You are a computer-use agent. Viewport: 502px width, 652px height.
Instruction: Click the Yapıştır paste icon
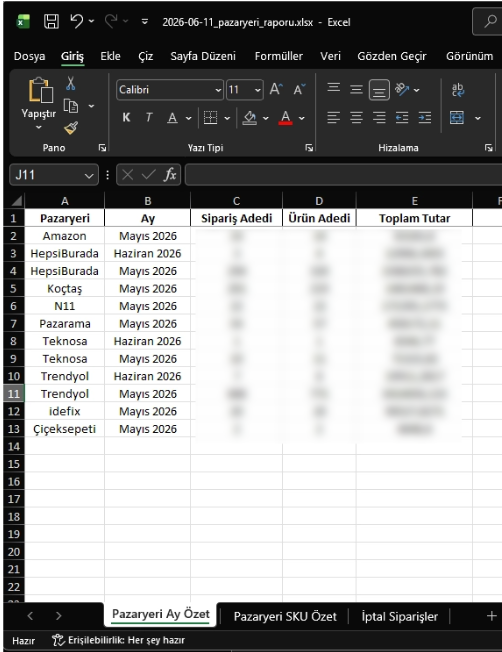[x=40, y=90]
